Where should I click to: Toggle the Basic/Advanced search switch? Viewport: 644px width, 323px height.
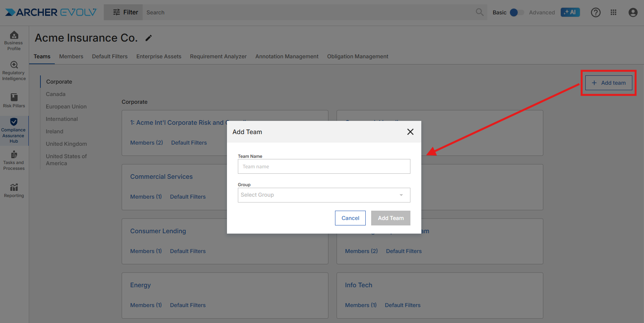[x=516, y=12]
